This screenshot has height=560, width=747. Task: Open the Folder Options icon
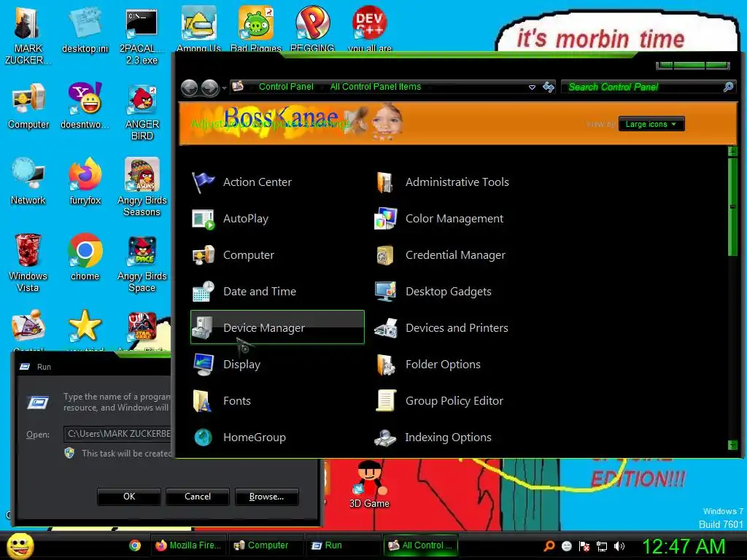click(x=385, y=365)
